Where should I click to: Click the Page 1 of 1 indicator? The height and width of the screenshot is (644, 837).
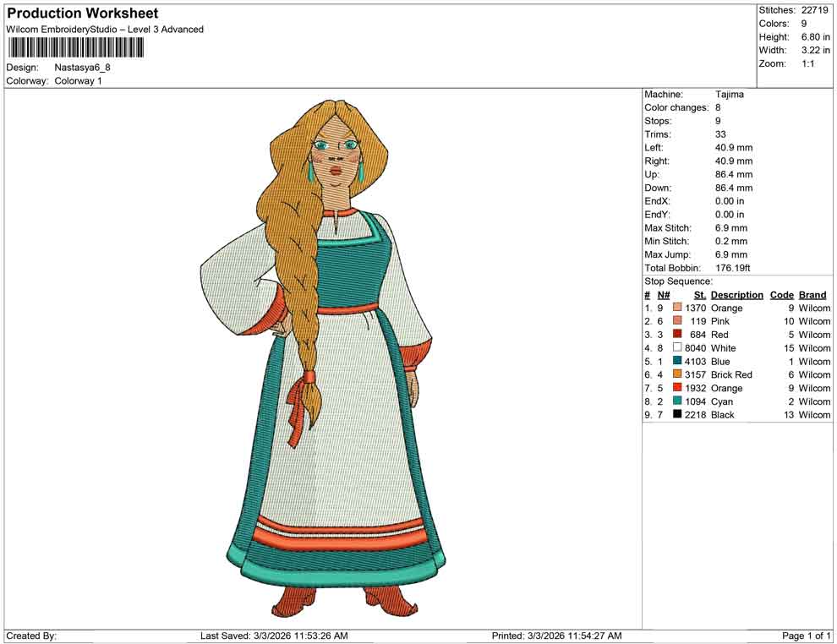point(806,636)
